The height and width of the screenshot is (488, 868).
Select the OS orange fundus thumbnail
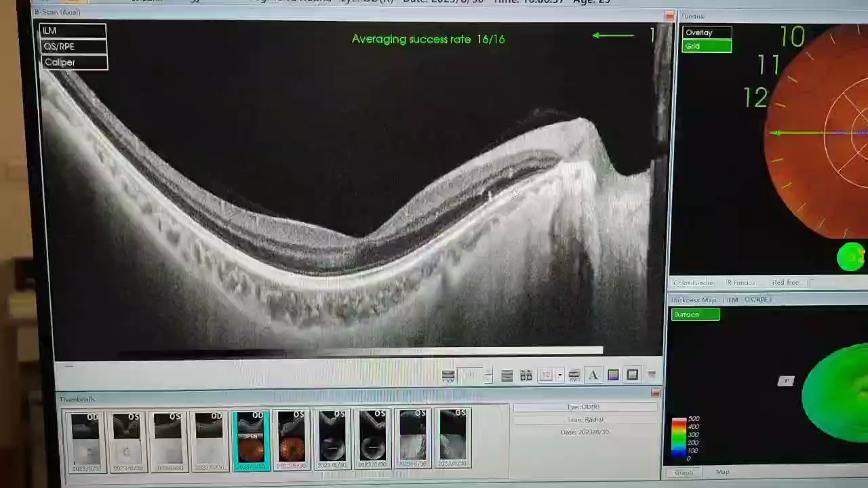(292, 441)
